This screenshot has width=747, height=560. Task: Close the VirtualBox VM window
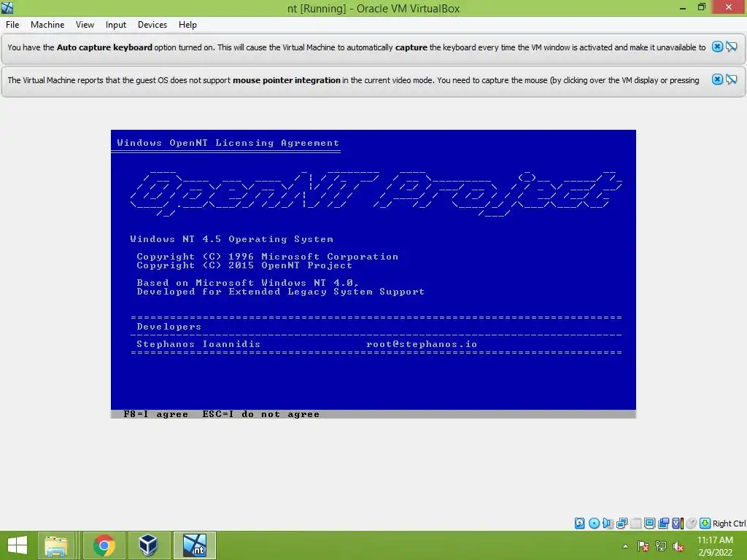729,7
